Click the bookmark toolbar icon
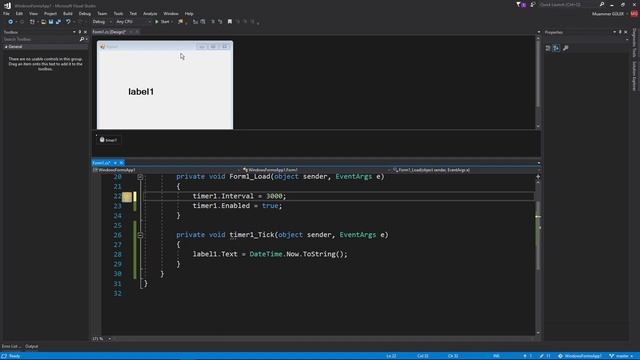640x360 pixels. 230,22
